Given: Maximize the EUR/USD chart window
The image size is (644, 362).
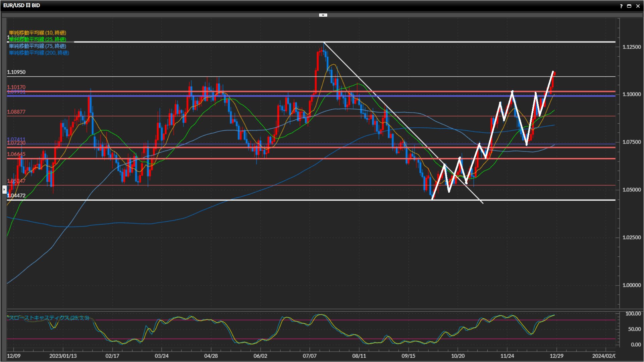Looking at the screenshot, I should pyautogui.click(x=629, y=6).
